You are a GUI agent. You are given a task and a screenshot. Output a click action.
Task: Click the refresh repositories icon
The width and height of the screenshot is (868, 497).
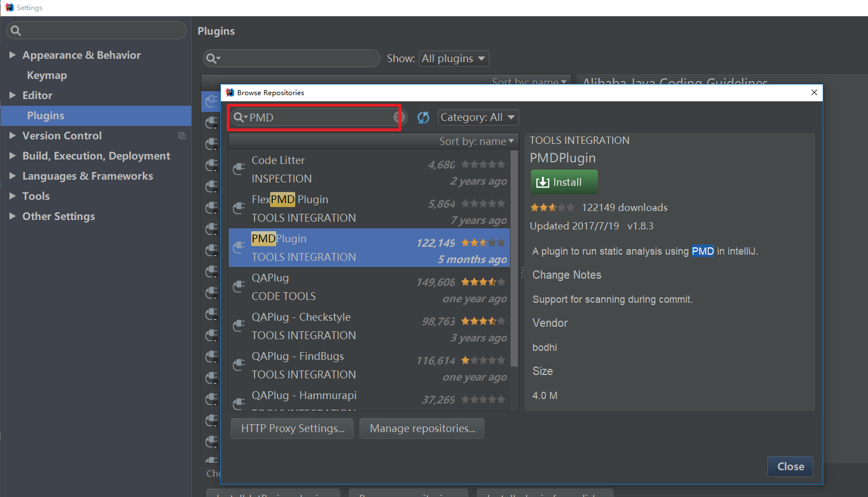[x=423, y=118]
